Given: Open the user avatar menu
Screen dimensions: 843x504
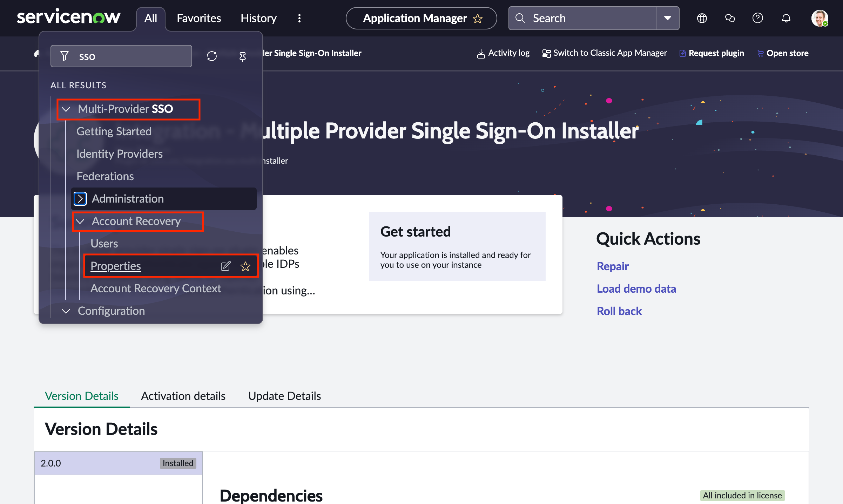Looking at the screenshot, I should coord(820,18).
